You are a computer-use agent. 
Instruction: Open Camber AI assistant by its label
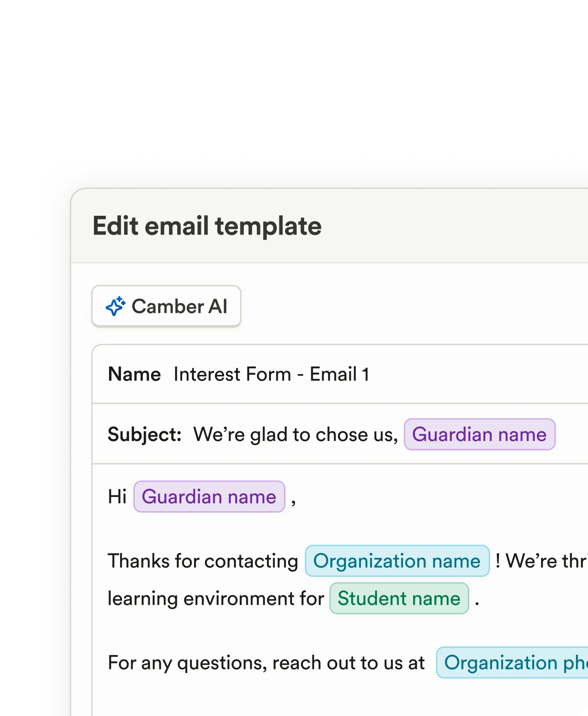point(179,307)
